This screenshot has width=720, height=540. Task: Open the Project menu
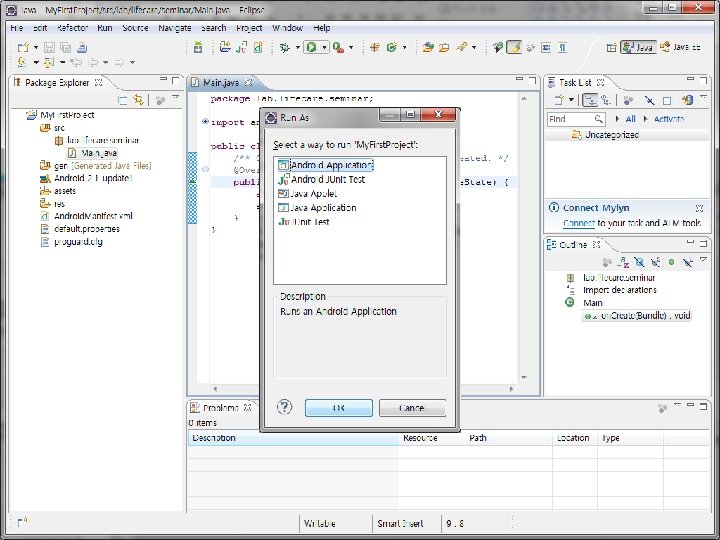click(249, 28)
